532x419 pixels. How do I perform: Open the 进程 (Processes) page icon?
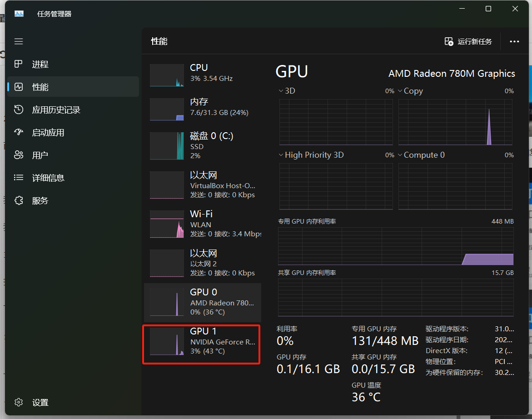(x=19, y=64)
